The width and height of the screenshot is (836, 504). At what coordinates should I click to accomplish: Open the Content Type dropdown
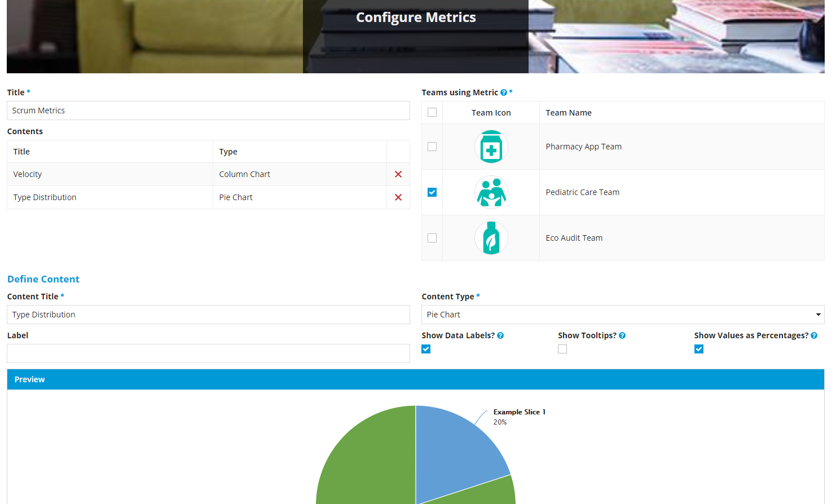[623, 315]
